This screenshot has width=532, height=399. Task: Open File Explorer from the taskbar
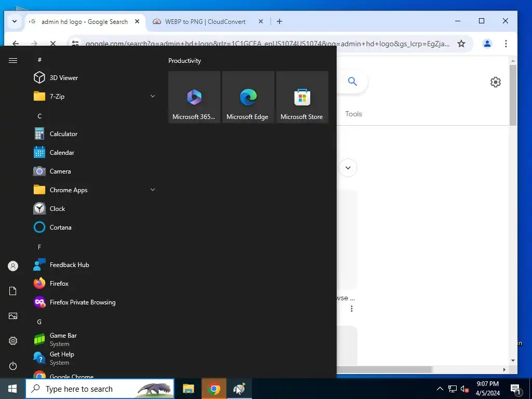[x=188, y=389]
